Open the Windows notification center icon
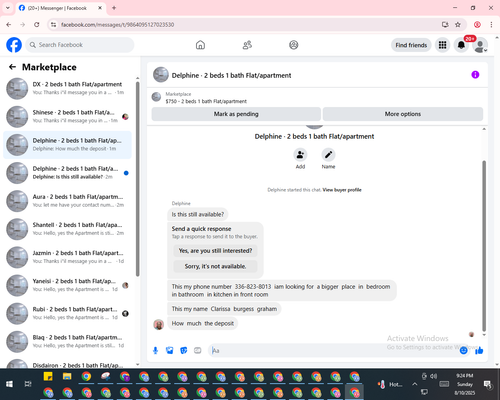Image resolution: width=500 pixels, height=400 pixels. point(488,384)
